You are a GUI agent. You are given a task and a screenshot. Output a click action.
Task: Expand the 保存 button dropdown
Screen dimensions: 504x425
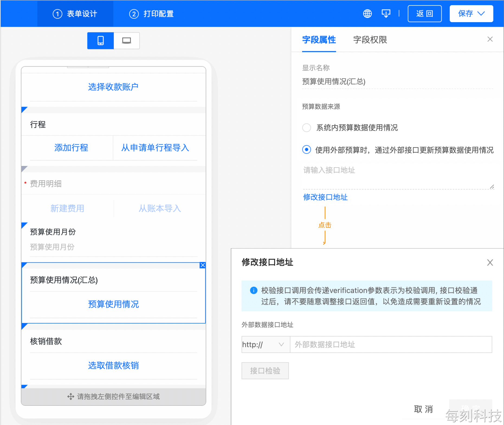click(481, 14)
